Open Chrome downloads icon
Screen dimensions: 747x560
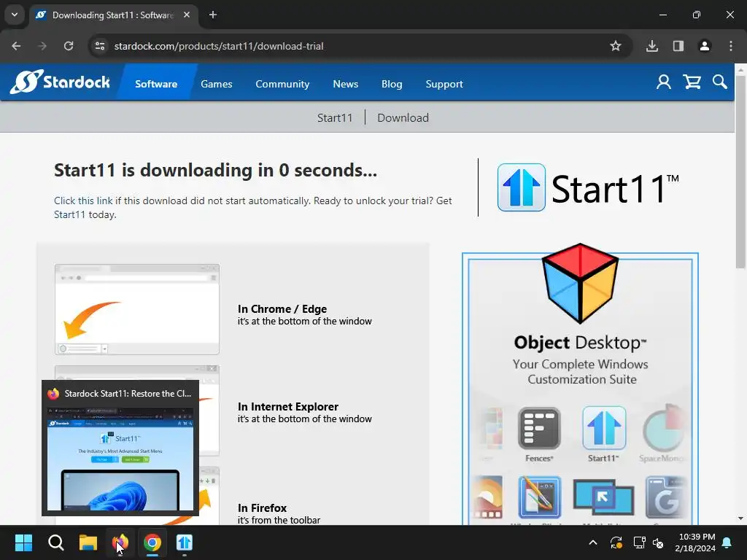tap(652, 46)
